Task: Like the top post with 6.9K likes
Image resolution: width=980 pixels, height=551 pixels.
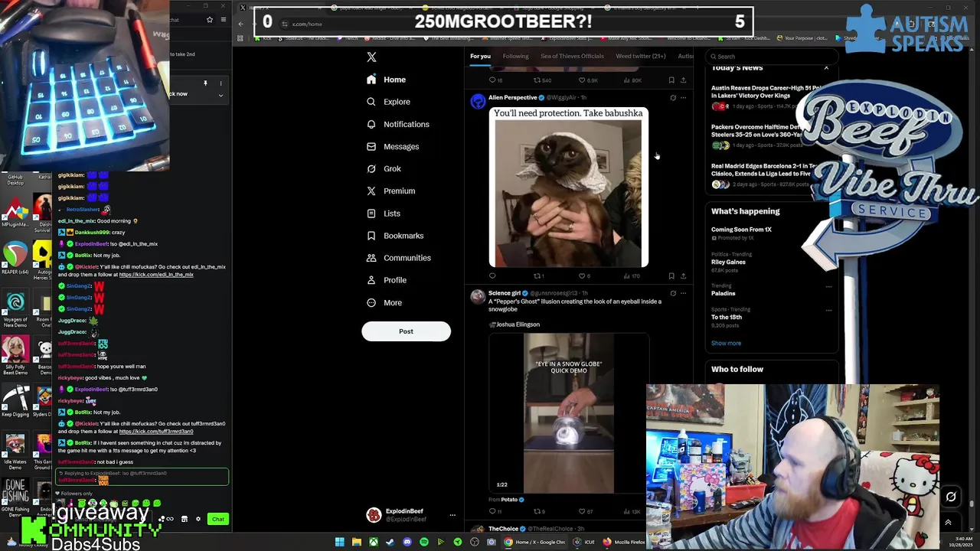Action: pyautogui.click(x=588, y=80)
